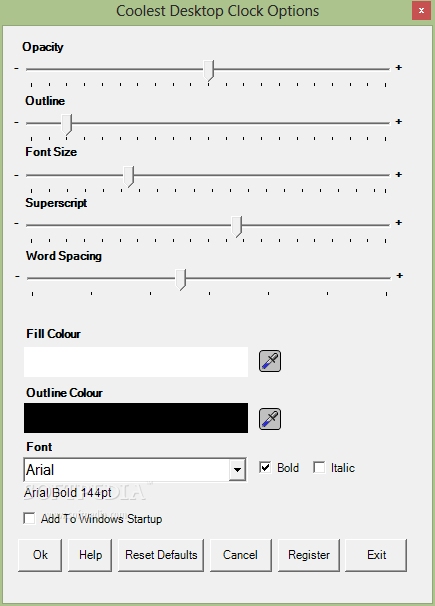Click the white Fill Colour swatch
The height and width of the screenshot is (606, 435).
(x=136, y=362)
